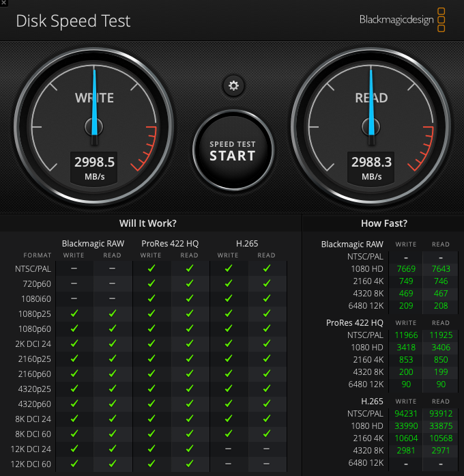The height and width of the screenshot is (476, 464).
Task: Click ProRes read checkmark for 12K DCI 60
Action: pyautogui.click(x=190, y=464)
